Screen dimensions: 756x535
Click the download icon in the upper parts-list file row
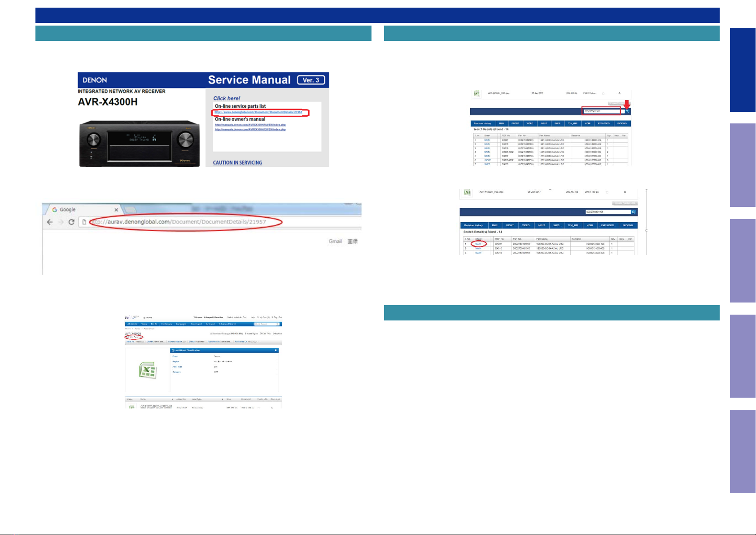tap(620, 93)
